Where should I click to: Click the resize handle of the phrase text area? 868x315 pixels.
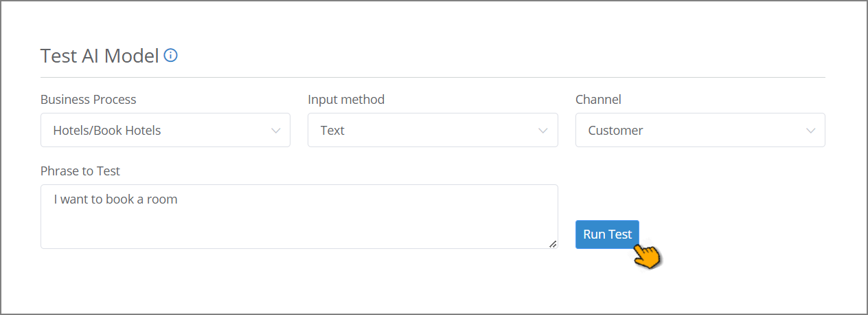pos(553,243)
